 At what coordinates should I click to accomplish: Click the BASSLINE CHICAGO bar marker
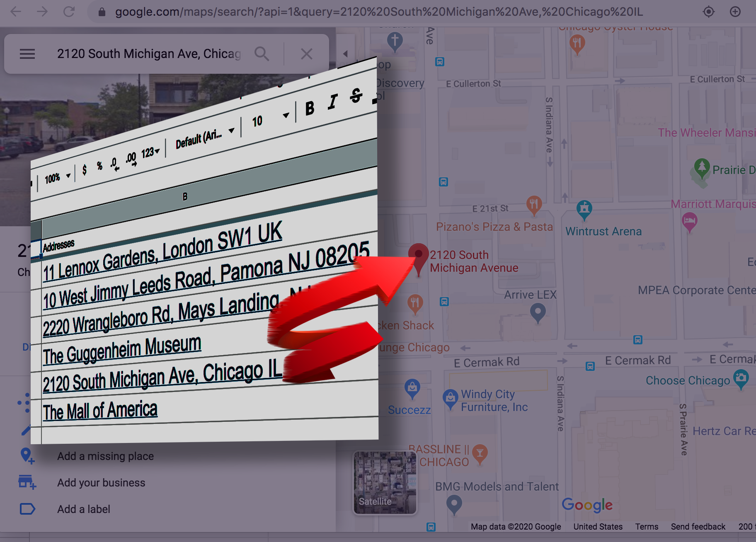point(480,454)
